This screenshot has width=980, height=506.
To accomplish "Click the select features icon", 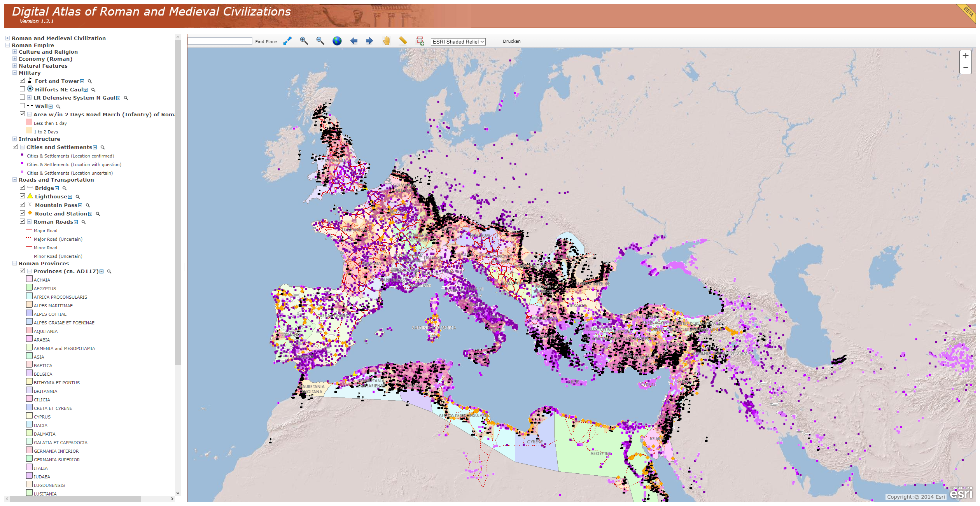I will [x=419, y=41].
